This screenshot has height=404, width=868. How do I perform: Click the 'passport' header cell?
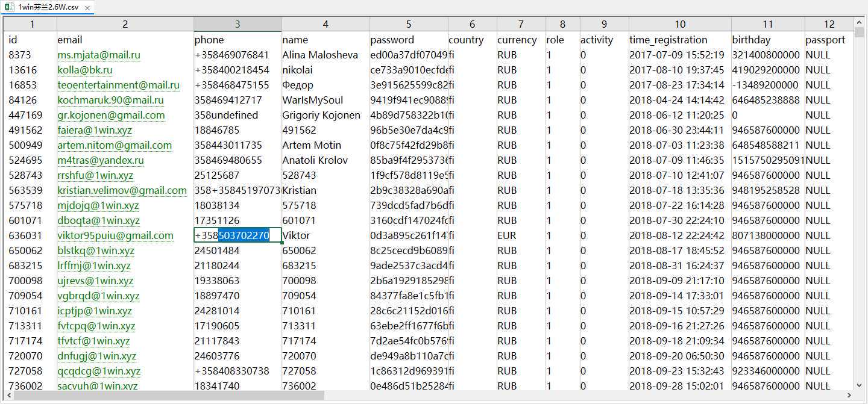pos(829,40)
